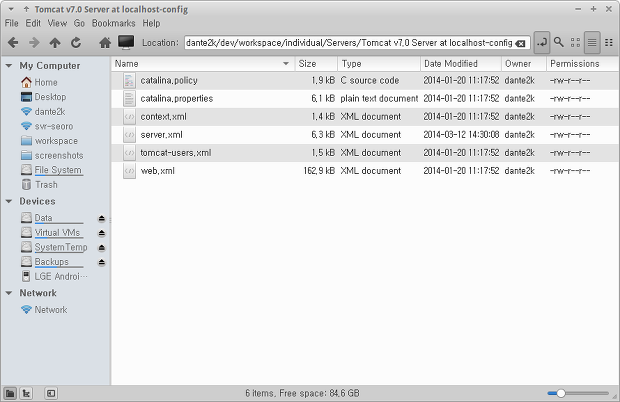
Task: Open the Data device
Action: tap(43, 218)
